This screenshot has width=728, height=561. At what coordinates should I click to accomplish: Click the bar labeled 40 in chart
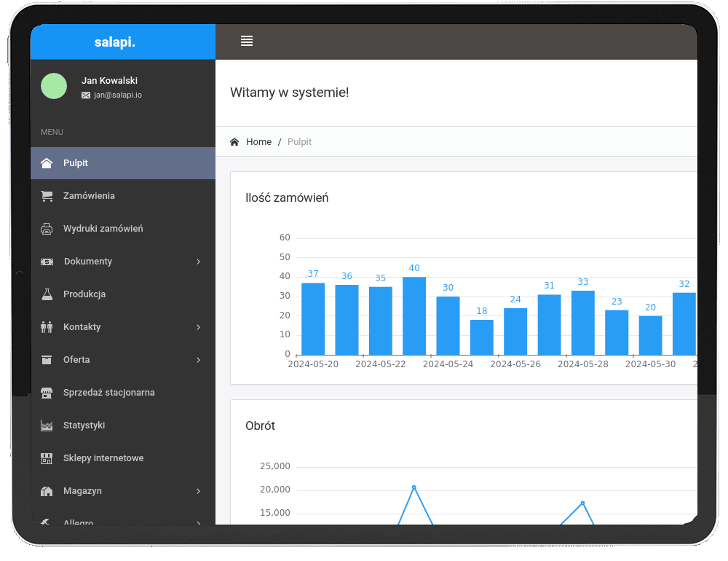click(414, 315)
